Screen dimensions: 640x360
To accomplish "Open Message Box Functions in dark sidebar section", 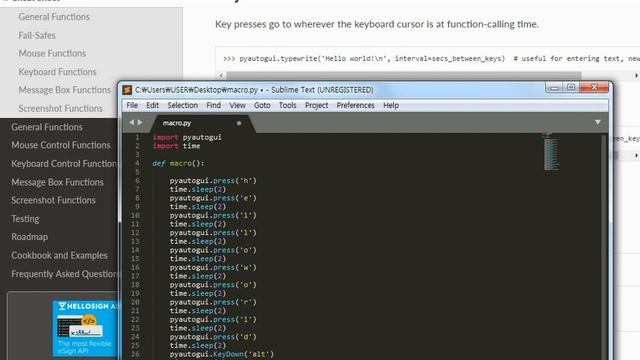I will [57, 182].
